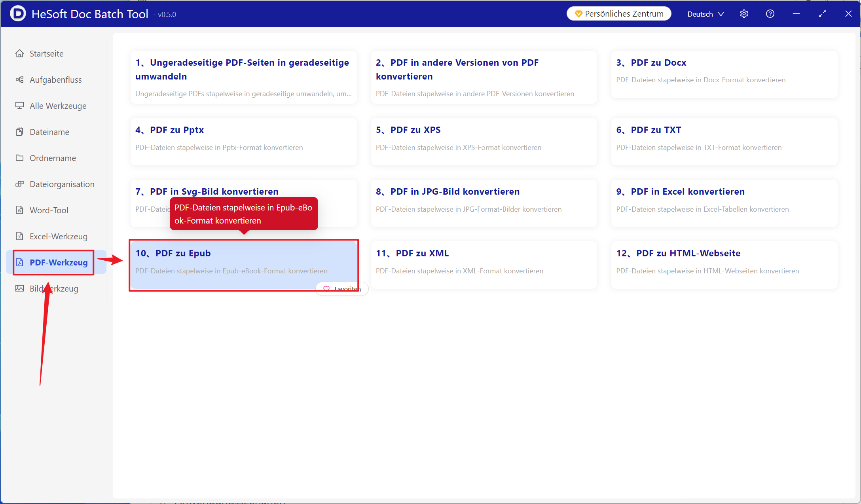The width and height of the screenshot is (861, 504).
Task: Click the diamond icon in Persönliches Zentrum
Action: (578, 14)
